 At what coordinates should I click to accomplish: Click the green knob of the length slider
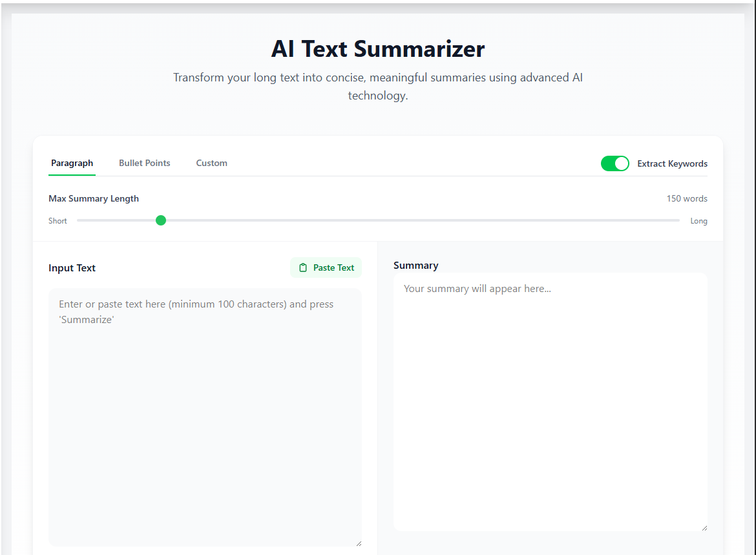tap(161, 220)
